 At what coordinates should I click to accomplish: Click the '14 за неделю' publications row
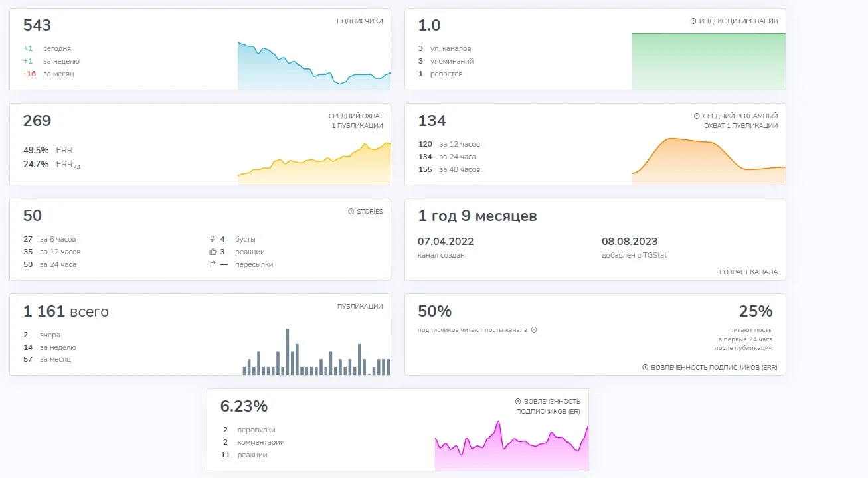point(50,347)
